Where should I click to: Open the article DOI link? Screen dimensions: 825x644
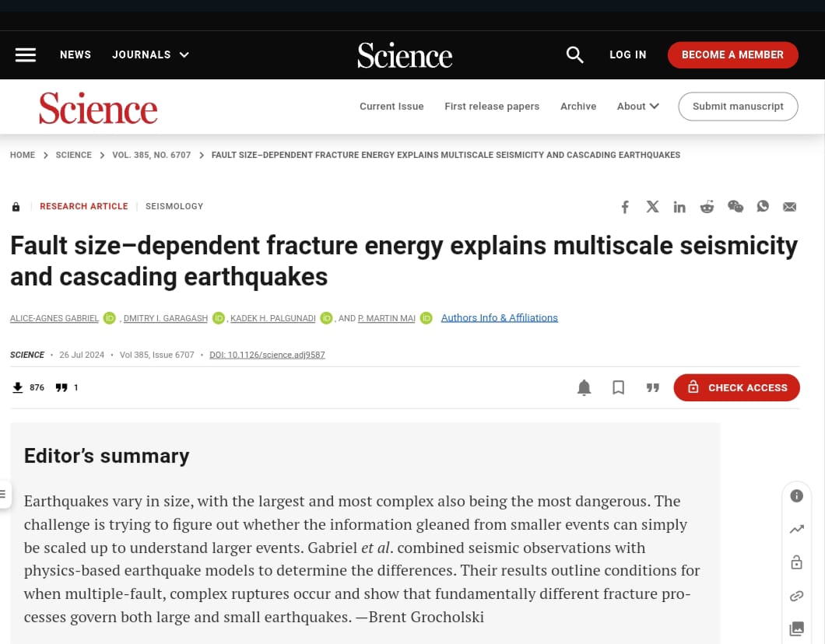267,355
